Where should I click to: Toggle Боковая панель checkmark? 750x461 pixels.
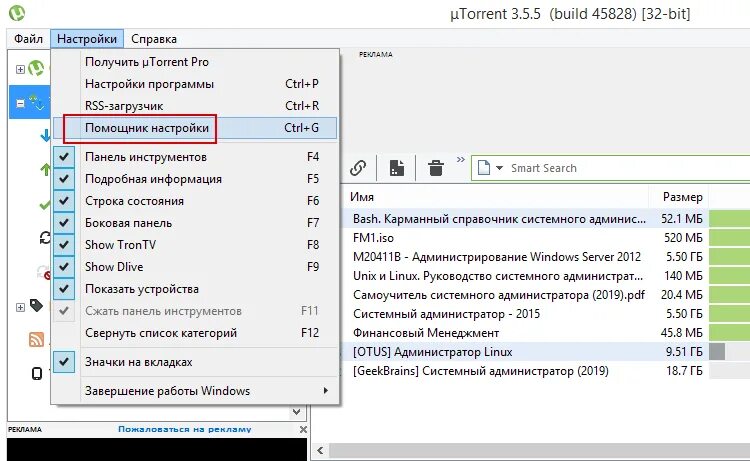pyautogui.click(x=64, y=223)
